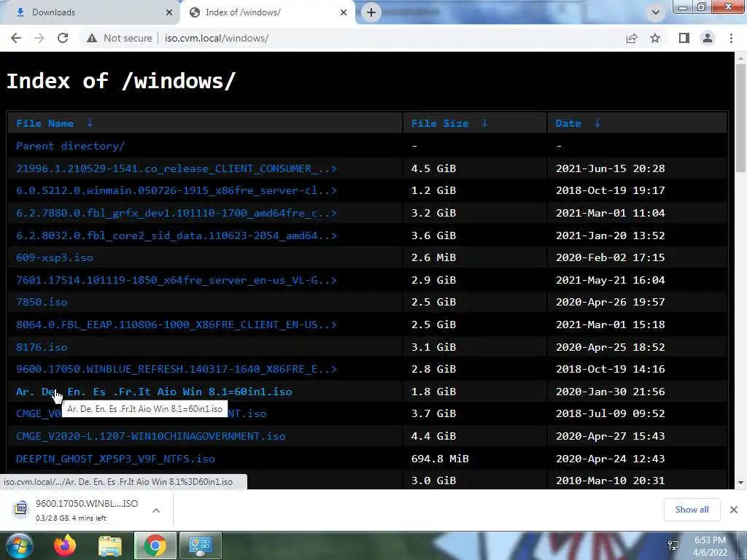Click the File Name descending arrow
The image size is (747, 560).
(90, 122)
